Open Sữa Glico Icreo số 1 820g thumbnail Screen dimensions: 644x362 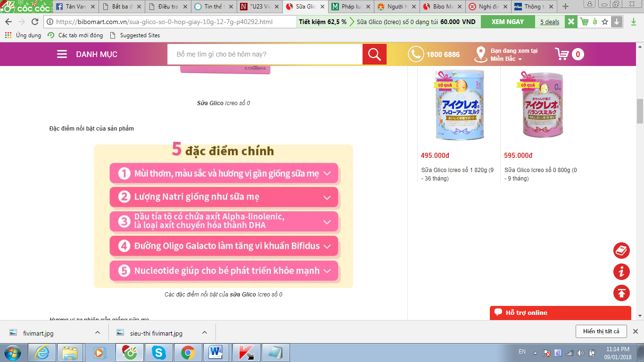459,106
